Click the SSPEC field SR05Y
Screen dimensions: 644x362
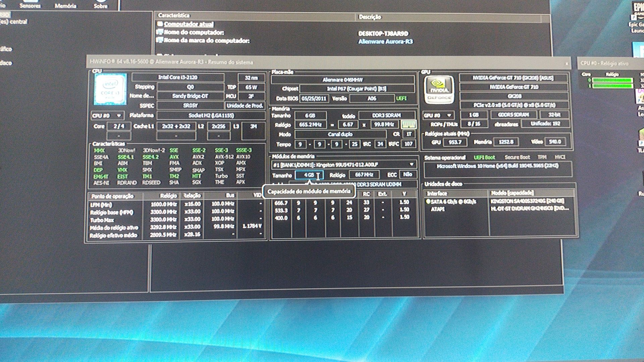(190, 106)
